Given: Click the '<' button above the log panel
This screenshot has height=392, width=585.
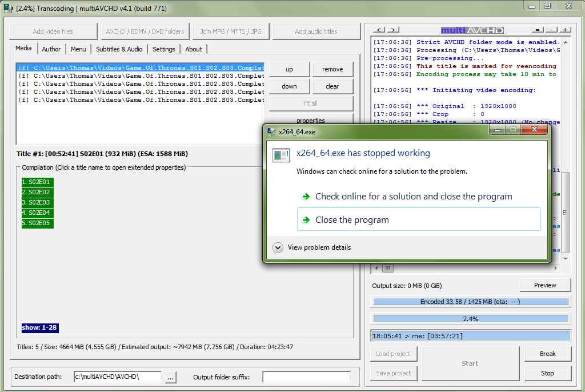Looking at the screenshot, I should pos(379,30).
